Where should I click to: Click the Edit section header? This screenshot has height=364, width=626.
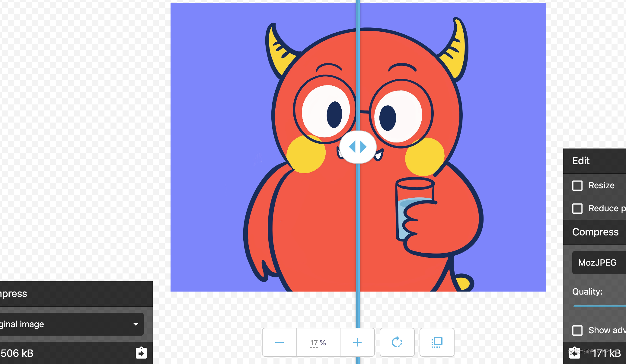(595, 161)
